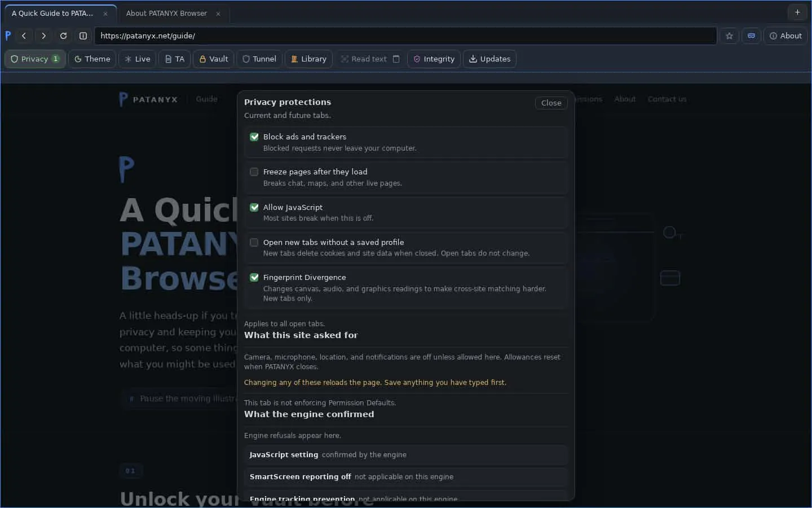Click the key icon in the page illustration
Viewport: 812px width, 508px height.
pos(672,233)
